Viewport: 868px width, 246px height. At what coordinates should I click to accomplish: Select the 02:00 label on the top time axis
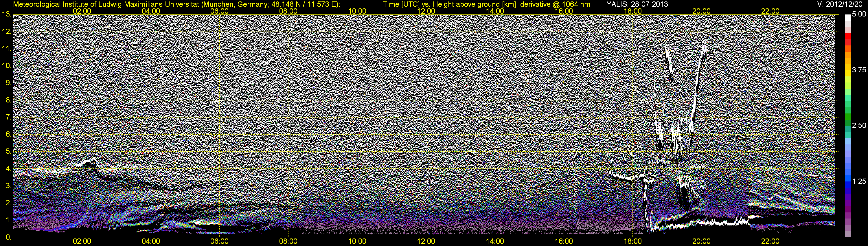click(x=82, y=11)
